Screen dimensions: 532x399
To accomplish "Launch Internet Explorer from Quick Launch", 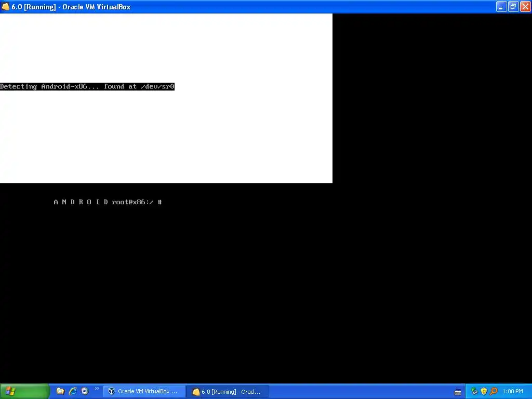I will pyautogui.click(x=73, y=391).
